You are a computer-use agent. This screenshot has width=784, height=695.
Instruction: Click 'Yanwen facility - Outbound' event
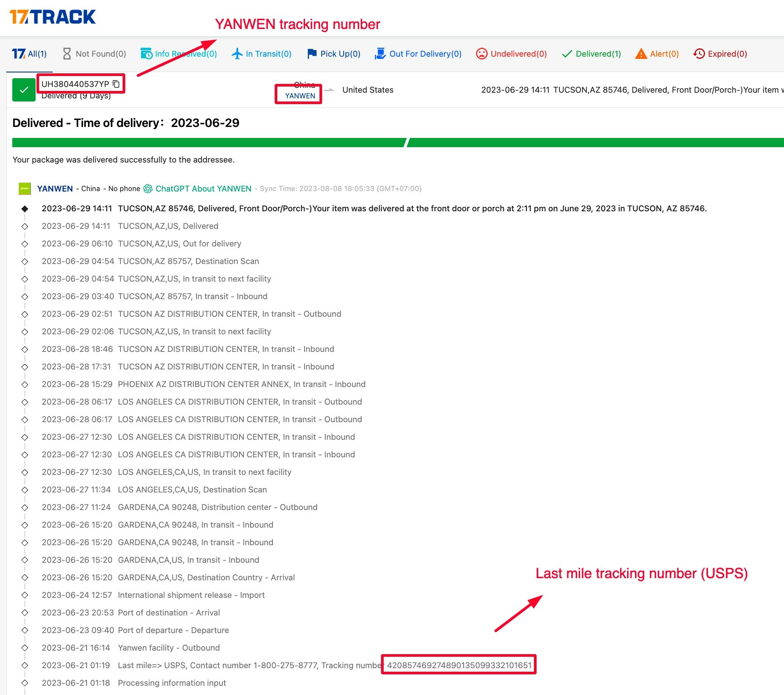tap(169, 648)
